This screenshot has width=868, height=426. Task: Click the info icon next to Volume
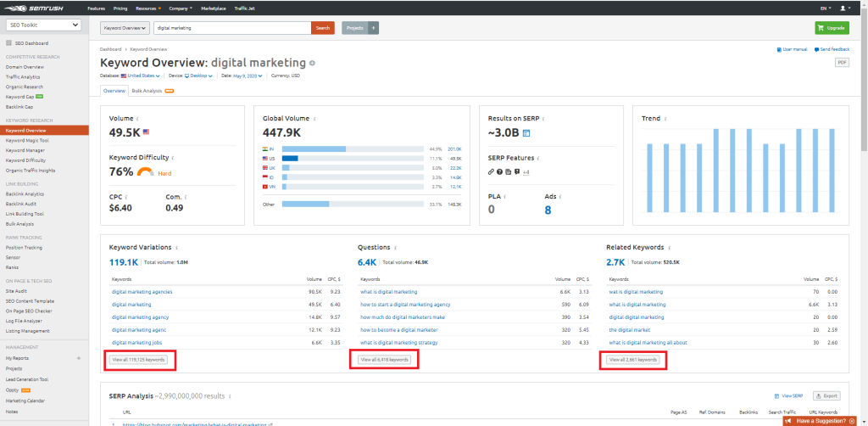(x=138, y=119)
